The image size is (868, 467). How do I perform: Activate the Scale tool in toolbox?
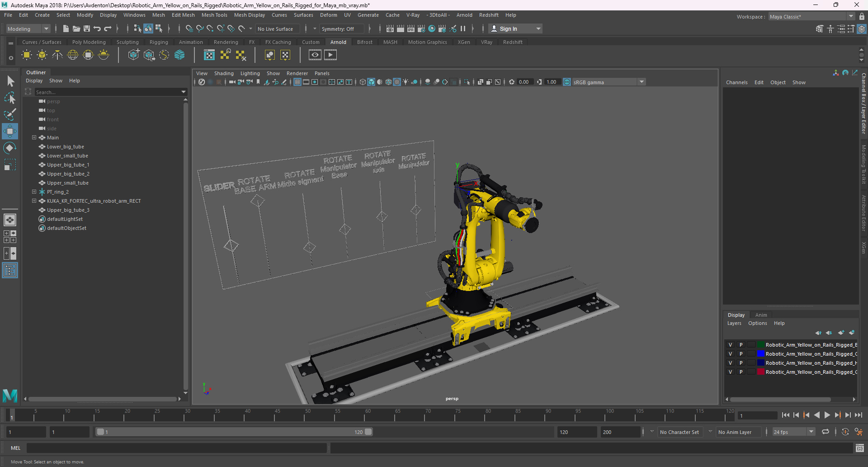[x=10, y=165]
